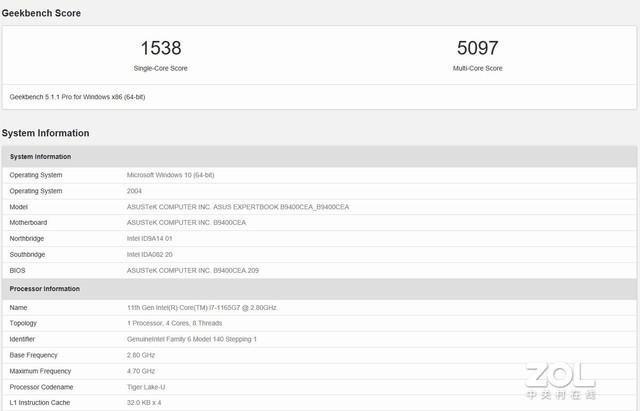Select the 11th Gen Intel Core i7-1165G7 value
The width and height of the screenshot is (640, 411).
(202, 307)
